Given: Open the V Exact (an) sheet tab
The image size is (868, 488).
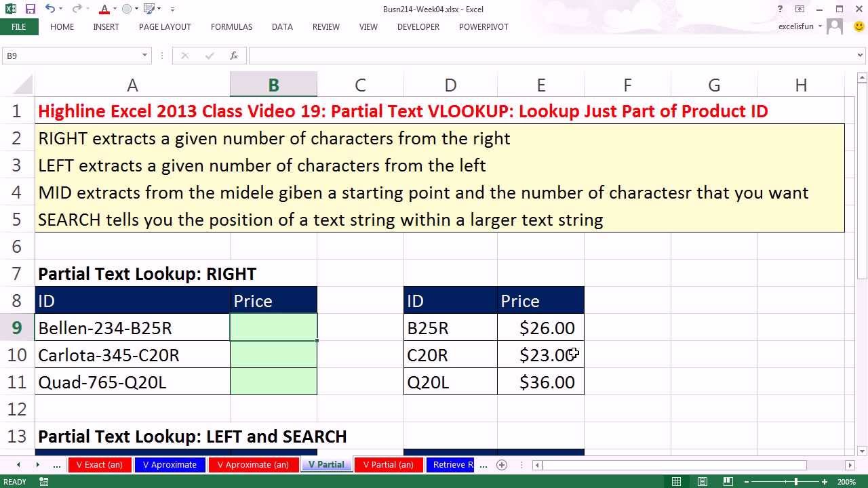Looking at the screenshot, I should [99, 465].
